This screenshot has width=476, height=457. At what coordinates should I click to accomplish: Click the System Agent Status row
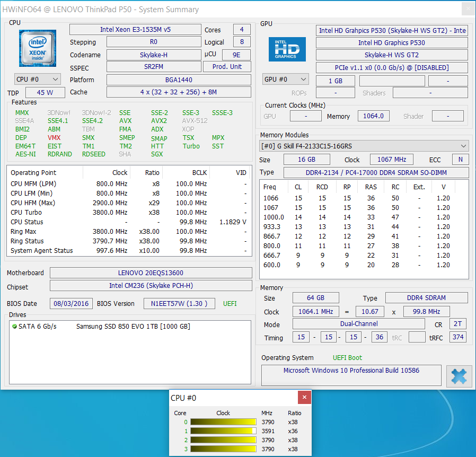click(x=129, y=251)
